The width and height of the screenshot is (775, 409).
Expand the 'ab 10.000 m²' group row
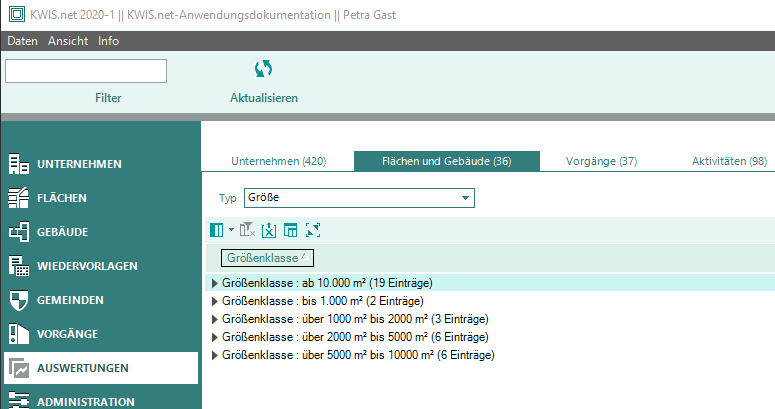214,284
